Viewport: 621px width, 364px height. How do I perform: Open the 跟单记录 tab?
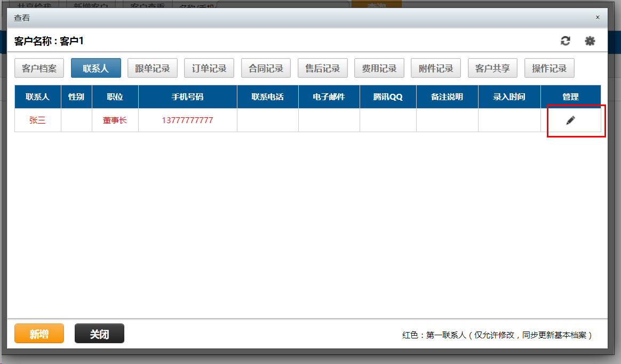[x=153, y=68]
